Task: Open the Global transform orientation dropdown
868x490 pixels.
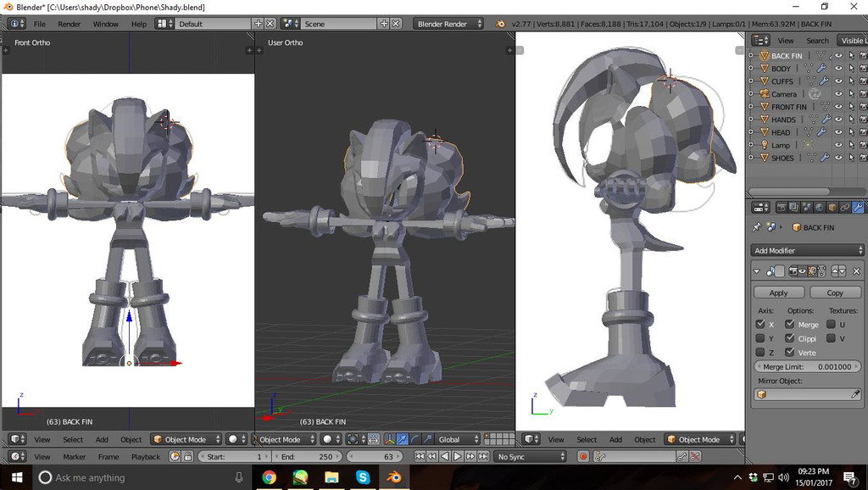Action: [458, 440]
